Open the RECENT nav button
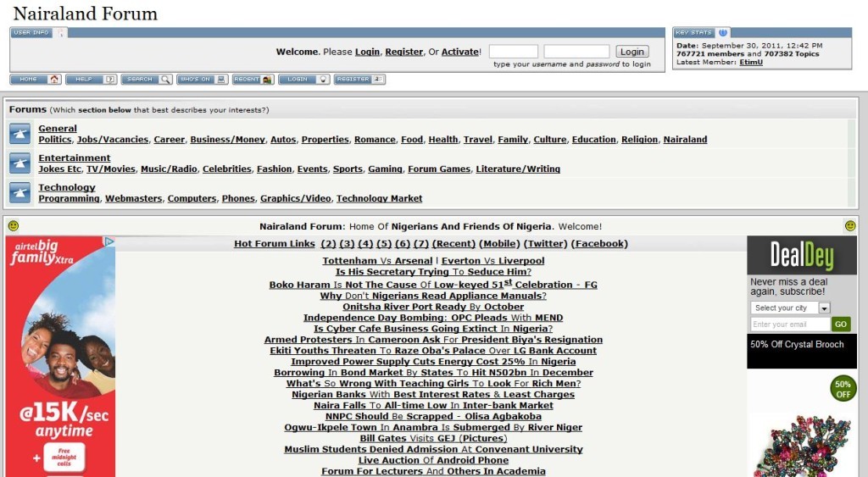The height and width of the screenshot is (477, 868). pos(253,79)
